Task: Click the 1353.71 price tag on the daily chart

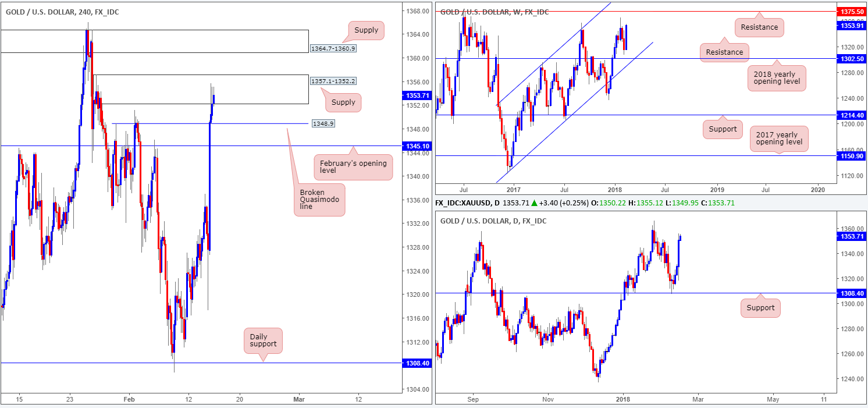Action: click(x=851, y=236)
